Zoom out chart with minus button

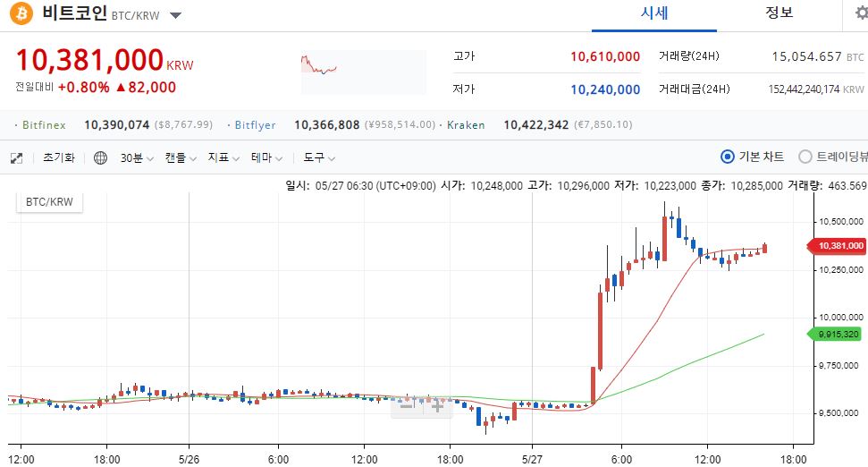click(x=407, y=406)
